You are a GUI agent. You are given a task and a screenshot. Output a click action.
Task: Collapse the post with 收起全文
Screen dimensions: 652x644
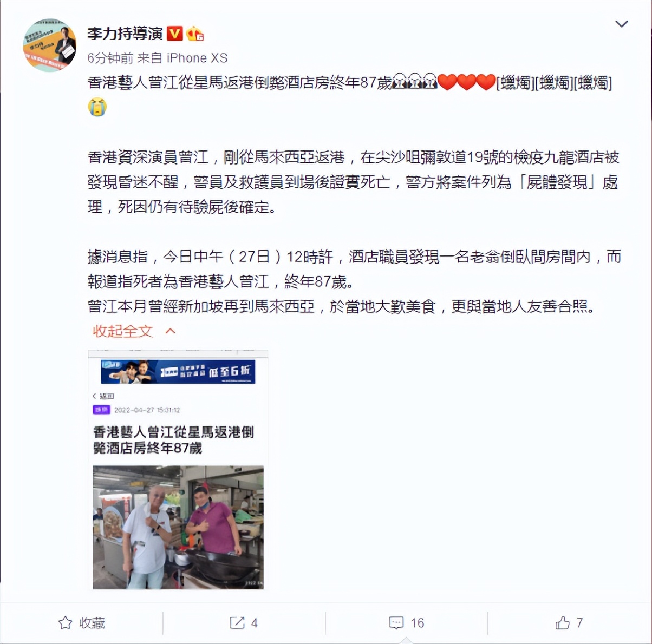(x=123, y=331)
